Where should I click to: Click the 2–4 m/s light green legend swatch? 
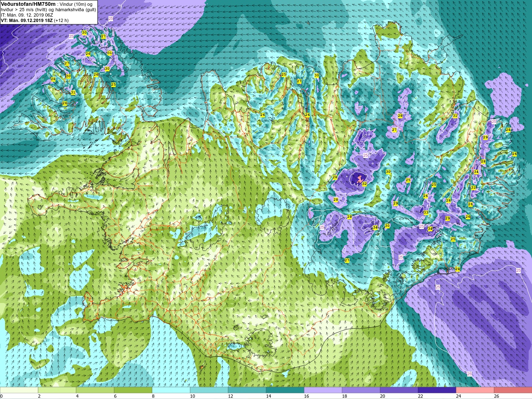click(x=57, y=390)
